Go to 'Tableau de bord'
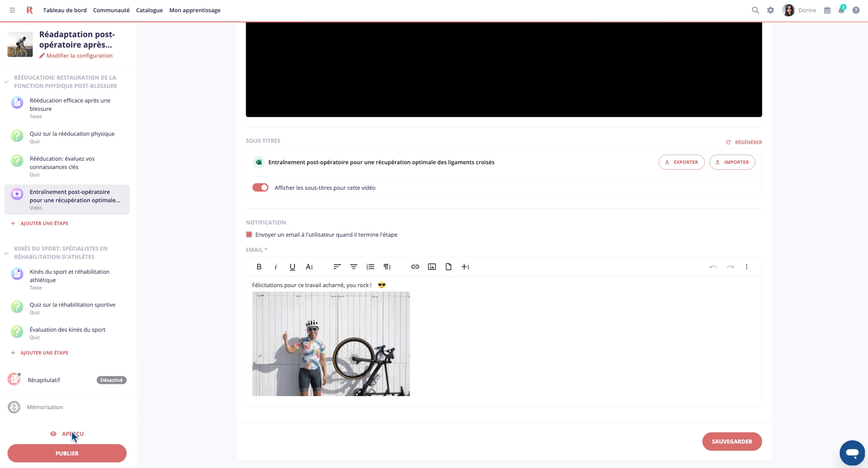This screenshot has height=468, width=868. click(65, 10)
